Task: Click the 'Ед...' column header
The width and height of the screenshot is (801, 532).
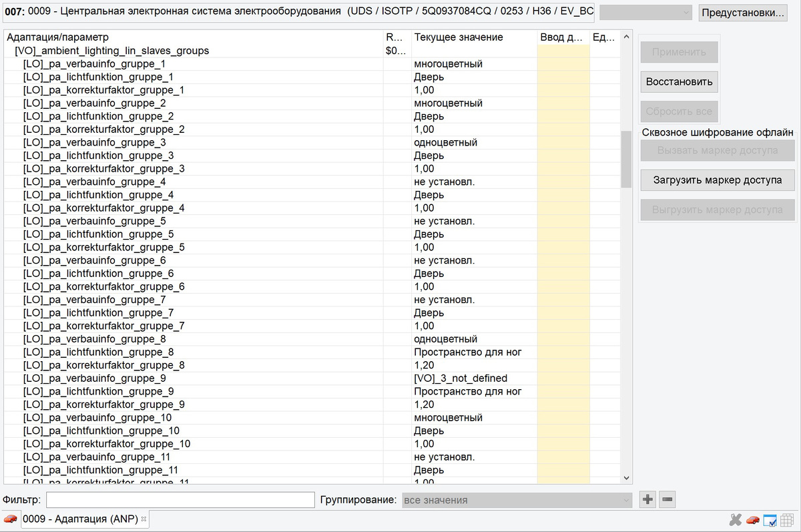Action: pyautogui.click(x=605, y=37)
